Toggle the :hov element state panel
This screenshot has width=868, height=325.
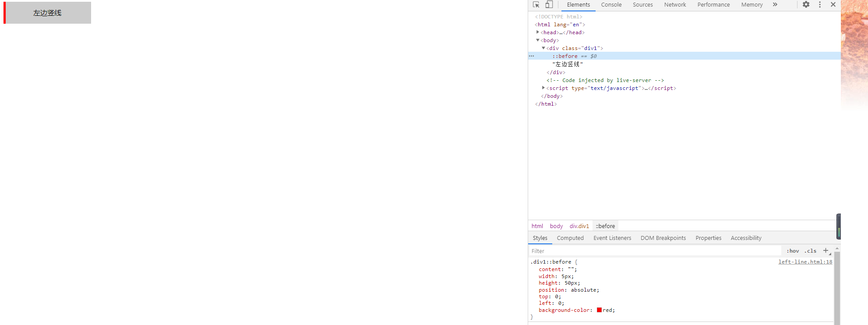pyautogui.click(x=793, y=251)
